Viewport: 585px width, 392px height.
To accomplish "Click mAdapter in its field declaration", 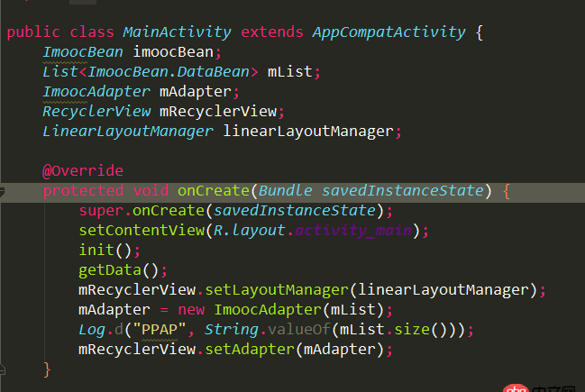I will tap(196, 91).
